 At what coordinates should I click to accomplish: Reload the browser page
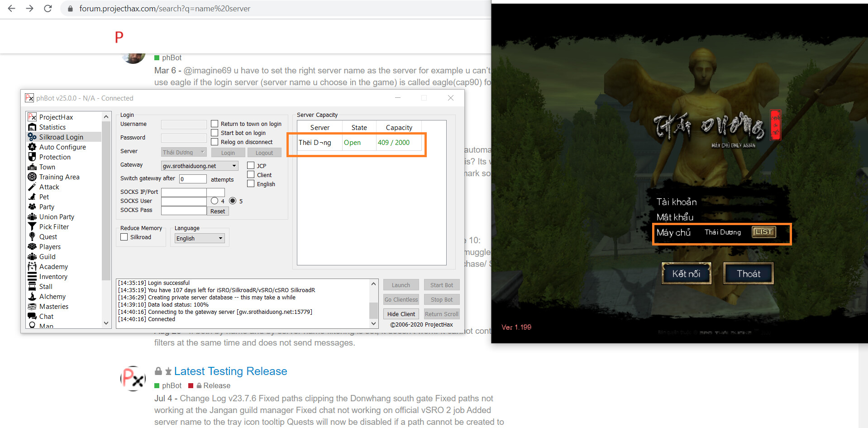pyautogui.click(x=48, y=9)
